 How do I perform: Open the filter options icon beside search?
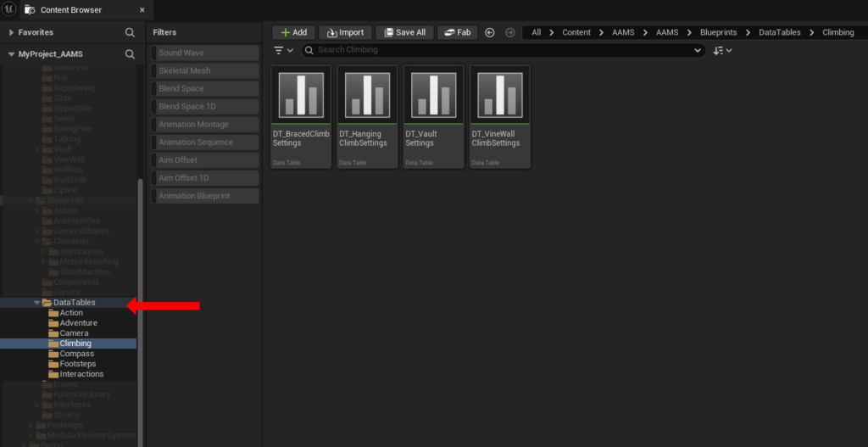coord(284,51)
